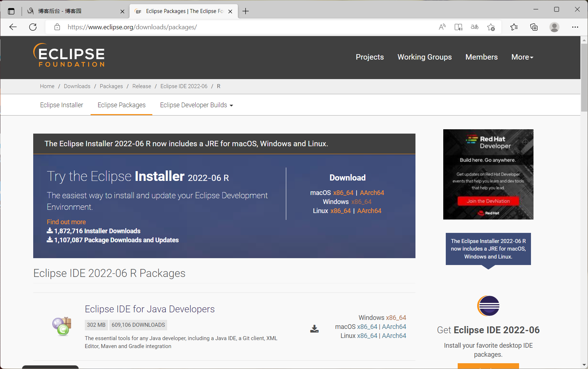Image resolution: width=588 pixels, height=369 pixels.
Task: Download Java Developers package for macOS AArch64
Action: [394, 327]
